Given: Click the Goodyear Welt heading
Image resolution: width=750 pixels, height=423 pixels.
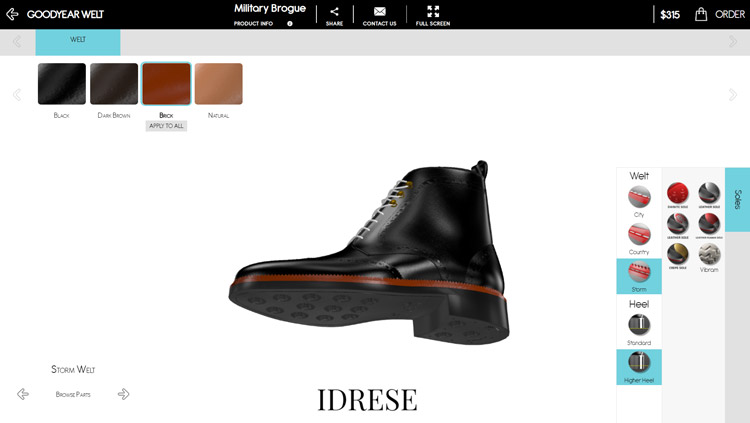Looking at the screenshot, I should pyautogui.click(x=65, y=14).
